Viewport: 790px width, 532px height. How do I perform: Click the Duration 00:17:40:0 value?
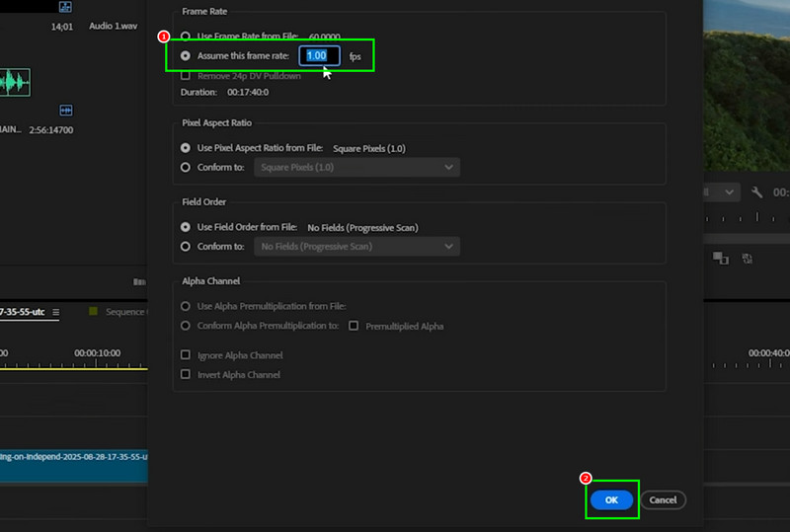point(248,92)
